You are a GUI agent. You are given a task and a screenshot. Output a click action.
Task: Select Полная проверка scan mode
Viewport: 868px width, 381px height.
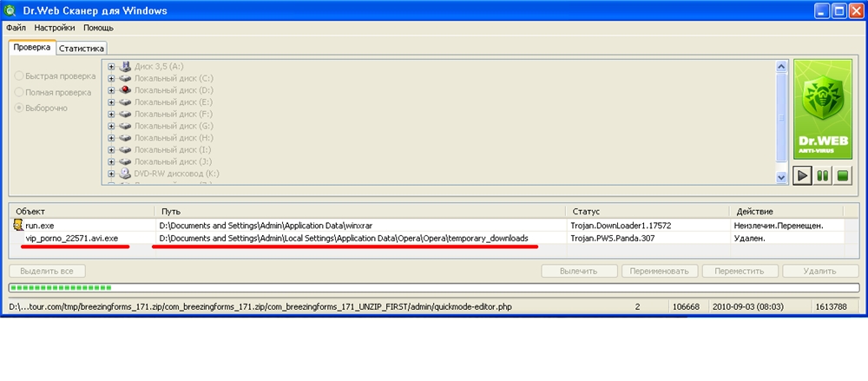(53, 92)
